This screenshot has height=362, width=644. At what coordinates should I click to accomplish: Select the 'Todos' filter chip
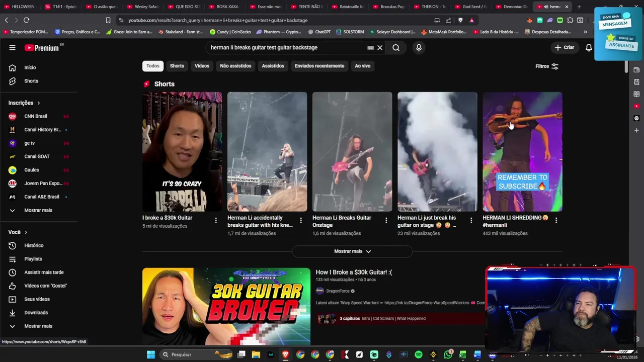153,66
